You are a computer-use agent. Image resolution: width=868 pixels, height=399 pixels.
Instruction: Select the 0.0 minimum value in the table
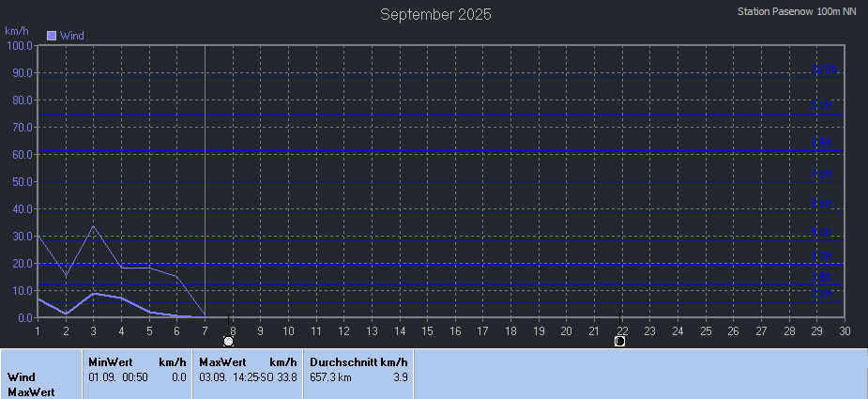[179, 377]
